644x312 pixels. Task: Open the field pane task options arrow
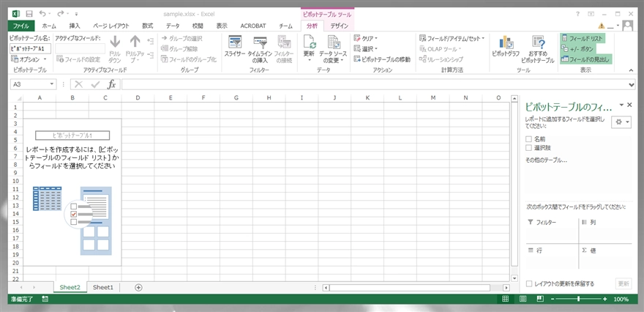point(622,105)
